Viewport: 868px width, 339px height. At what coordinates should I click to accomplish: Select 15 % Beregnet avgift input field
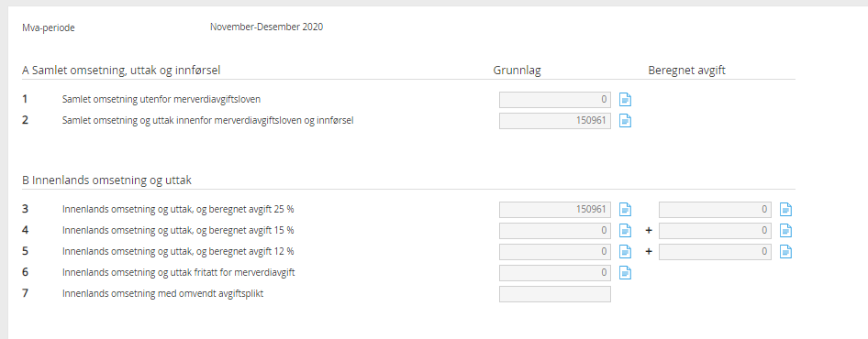pyautogui.click(x=715, y=231)
